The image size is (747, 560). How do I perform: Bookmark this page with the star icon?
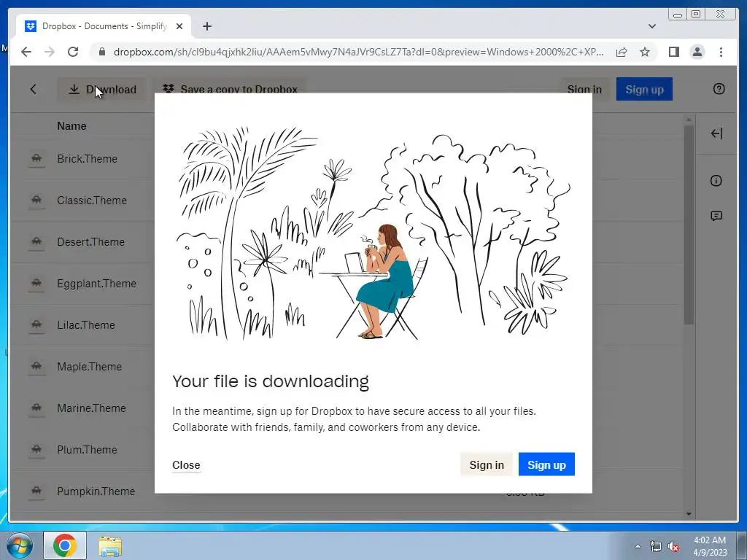tap(645, 52)
